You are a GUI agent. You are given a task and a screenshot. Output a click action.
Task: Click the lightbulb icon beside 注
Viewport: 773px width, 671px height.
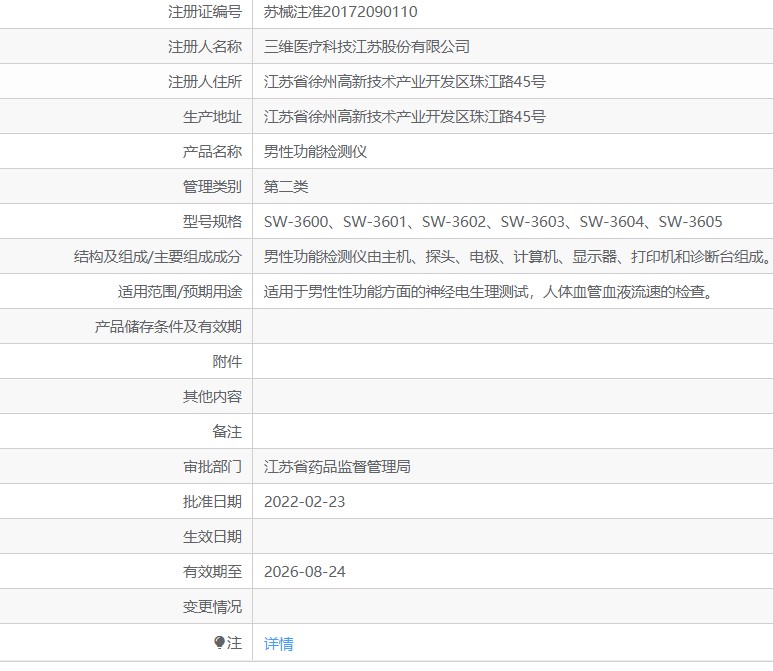point(219,642)
